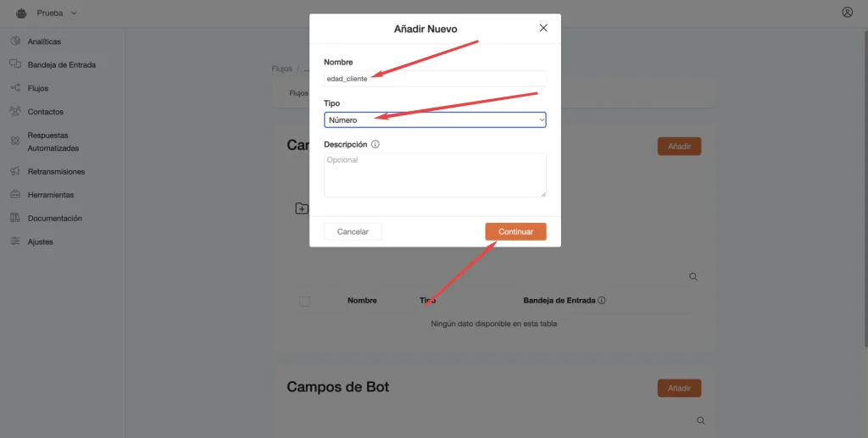Close the Añadir Nuevo dialog
868x438 pixels.
[543, 28]
